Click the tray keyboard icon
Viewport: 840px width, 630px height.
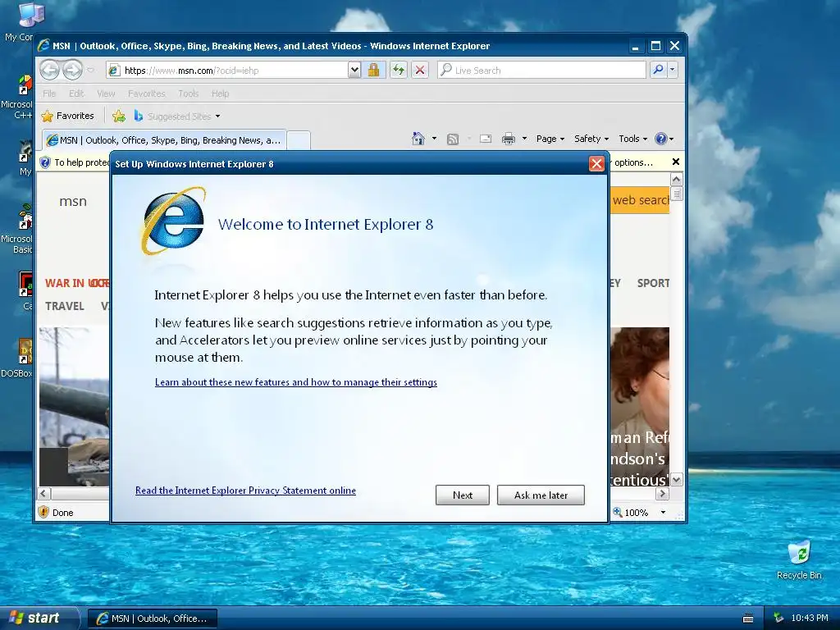pyautogui.click(x=748, y=619)
